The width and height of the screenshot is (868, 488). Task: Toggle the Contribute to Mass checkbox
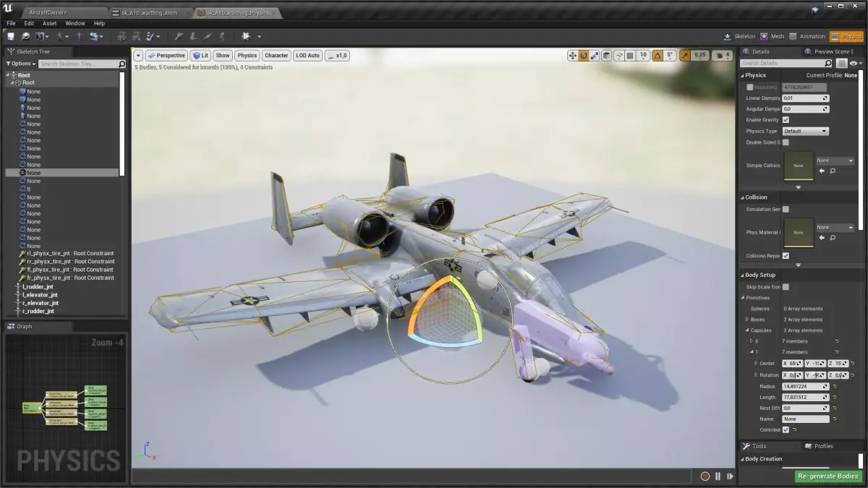[x=786, y=429]
